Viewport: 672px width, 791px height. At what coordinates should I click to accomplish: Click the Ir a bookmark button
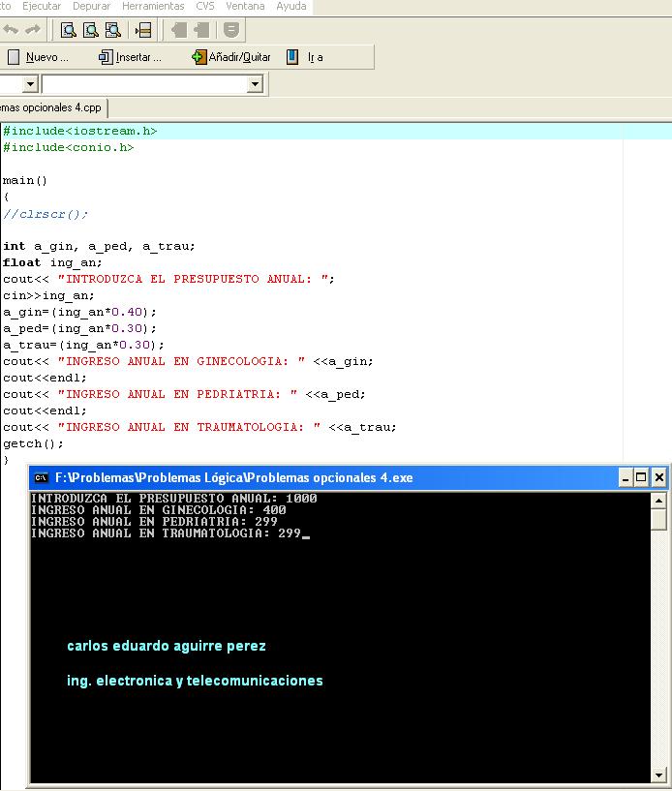[305, 57]
